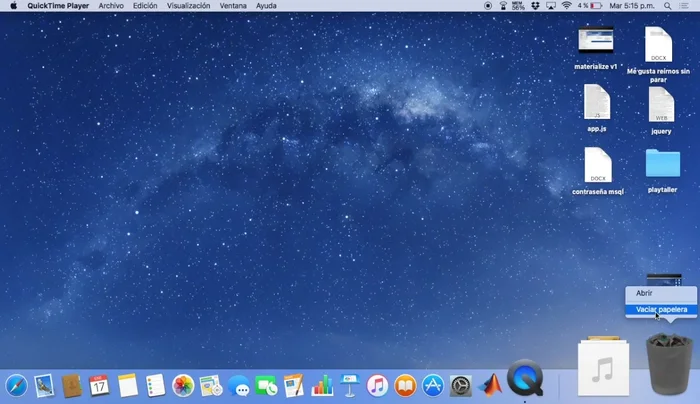Open the Archivo menu
Screen dimensions: 700x404
[111, 6]
